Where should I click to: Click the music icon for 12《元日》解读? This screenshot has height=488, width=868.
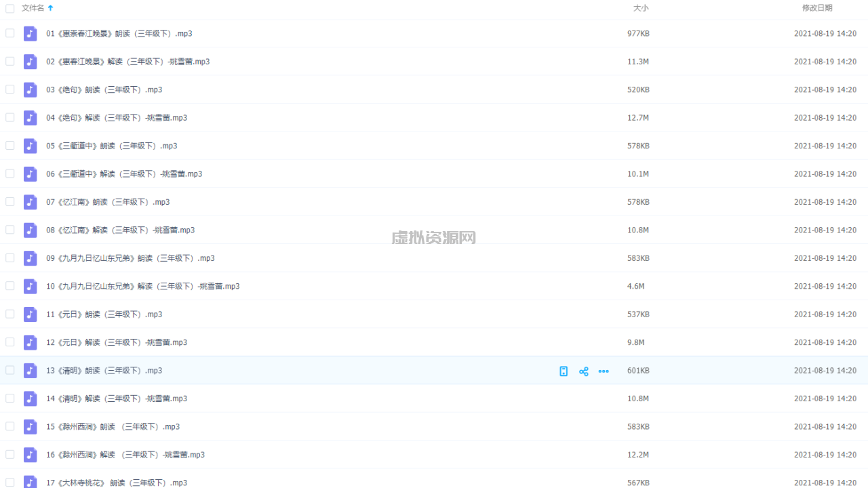30,343
